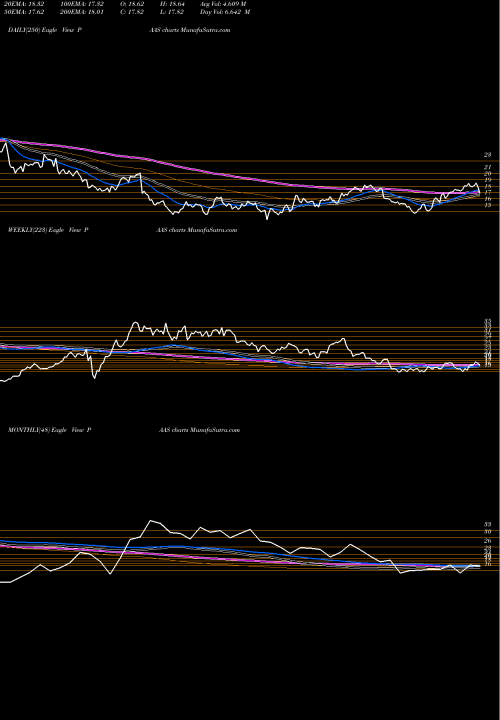Click the 26 price label on monthly chart
Viewport: 500px width, 720px height.
[x=487, y=541]
